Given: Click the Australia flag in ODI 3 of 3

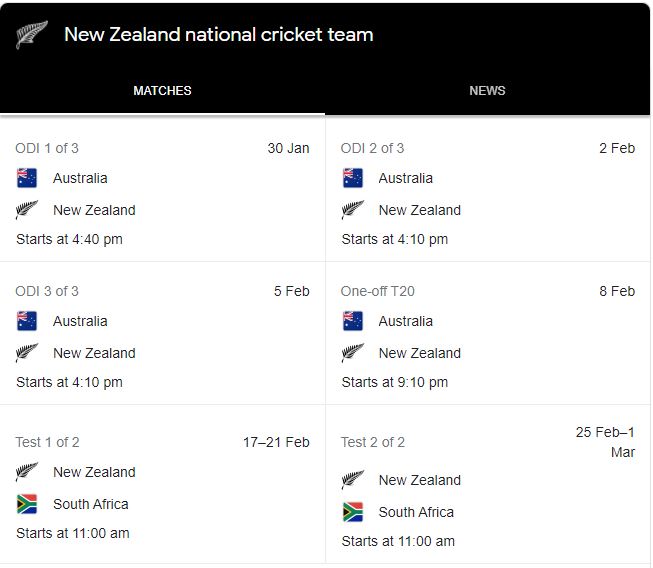Looking at the screenshot, I should click(27, 321).
